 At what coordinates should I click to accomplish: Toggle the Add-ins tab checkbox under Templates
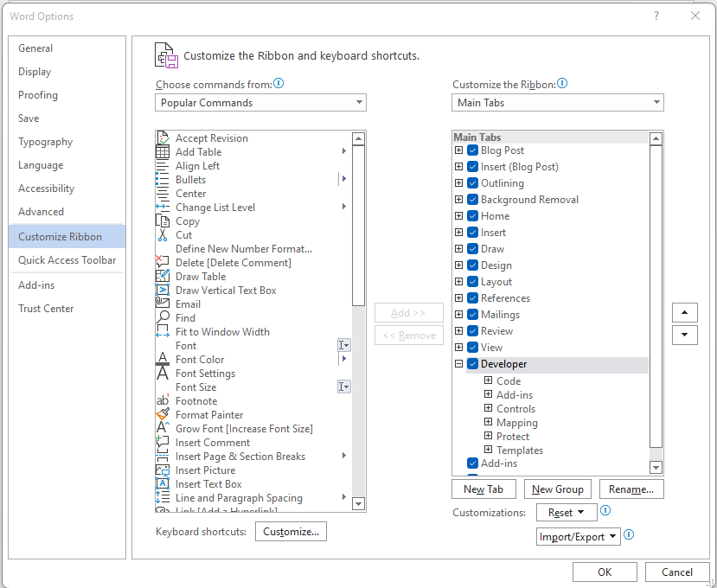pos(473,463)
